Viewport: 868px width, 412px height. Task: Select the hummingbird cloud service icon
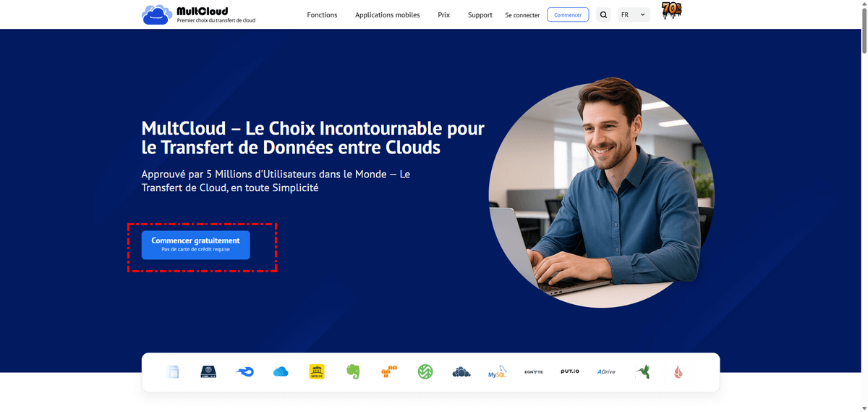click(x=642, y=372)
